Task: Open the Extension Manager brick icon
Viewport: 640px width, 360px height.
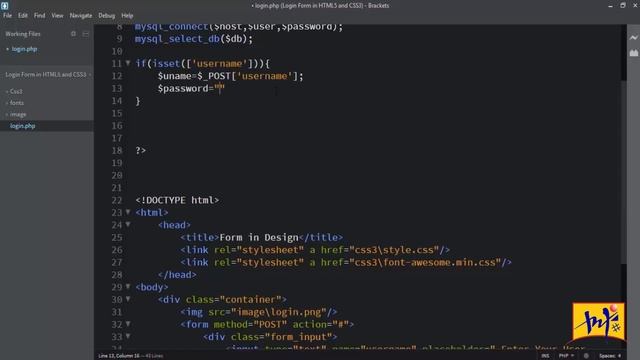Action: [633, 53]
